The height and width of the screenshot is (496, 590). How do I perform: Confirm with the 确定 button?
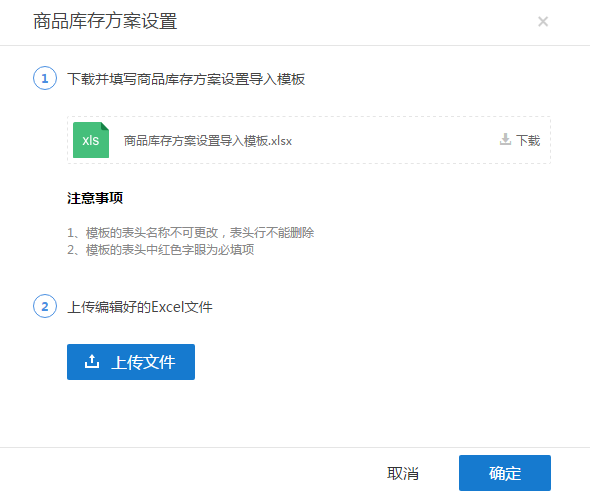coord(505,473)
